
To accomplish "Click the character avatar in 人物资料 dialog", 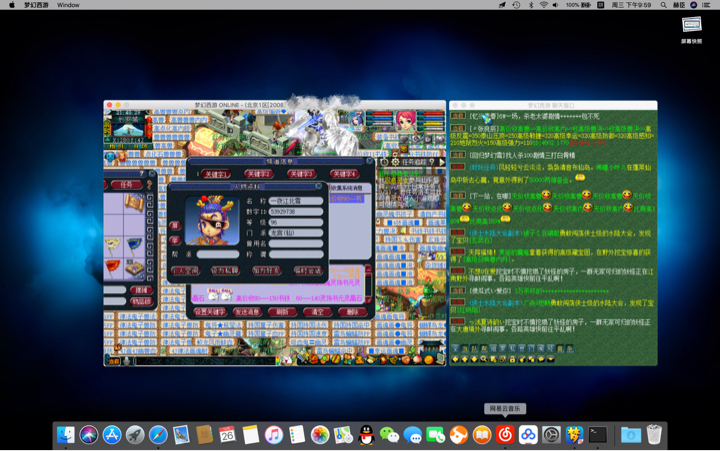I will [x=212, y=220].
